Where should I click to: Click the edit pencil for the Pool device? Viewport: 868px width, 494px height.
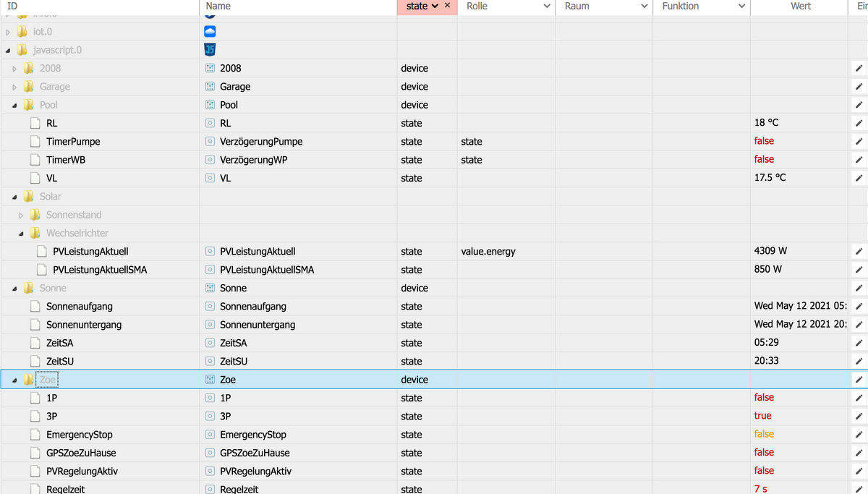click(859, 105)
